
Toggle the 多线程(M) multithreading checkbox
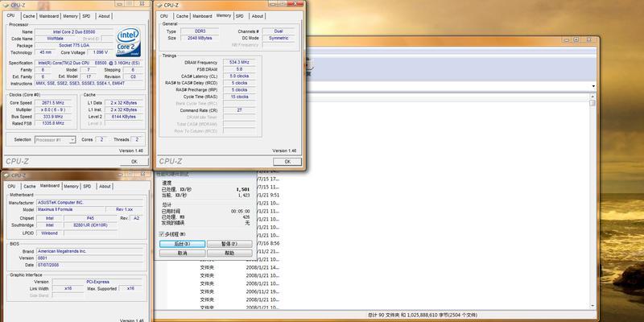(162, 234)
